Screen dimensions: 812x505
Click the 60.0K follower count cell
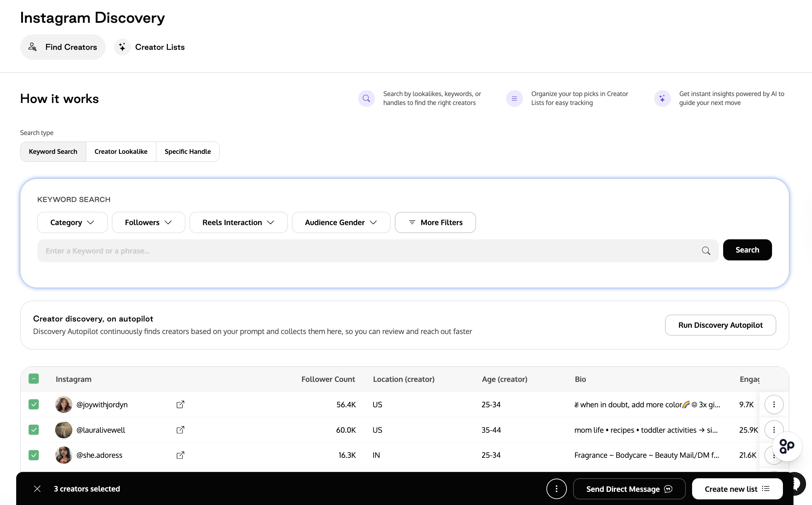point(346,430)
